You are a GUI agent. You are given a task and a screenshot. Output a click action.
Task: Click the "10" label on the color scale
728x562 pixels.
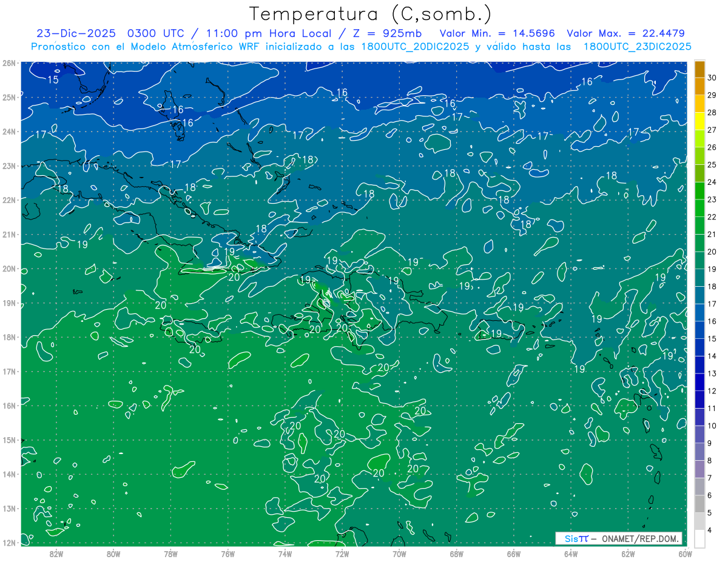(x=712, y=426)
